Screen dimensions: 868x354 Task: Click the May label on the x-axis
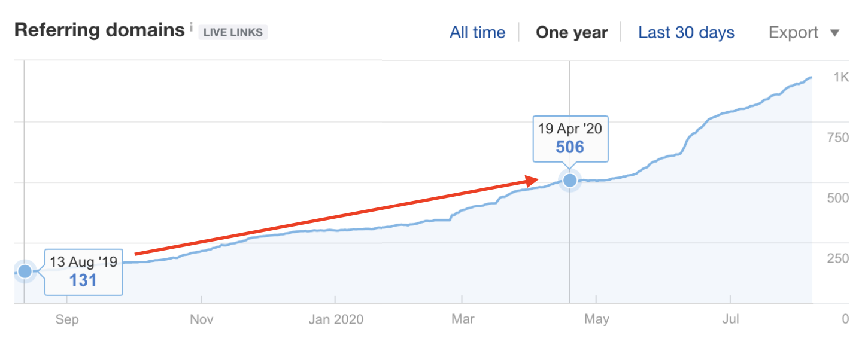click(597, 319)
